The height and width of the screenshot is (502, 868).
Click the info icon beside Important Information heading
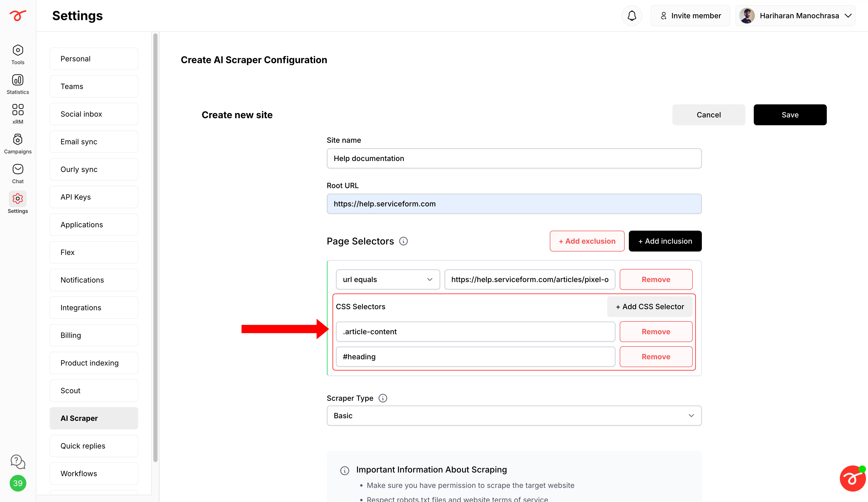(345, 470)
